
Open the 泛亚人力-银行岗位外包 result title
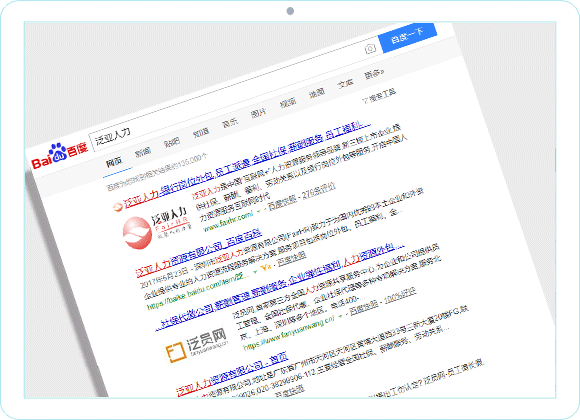[x=247, y=164]
